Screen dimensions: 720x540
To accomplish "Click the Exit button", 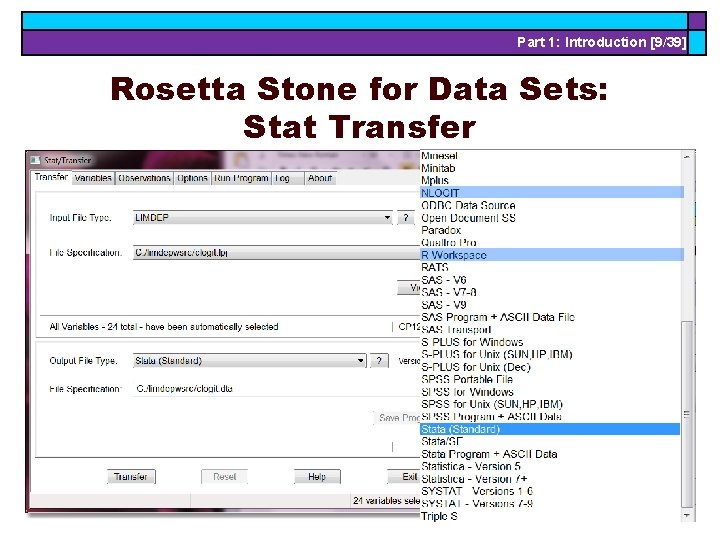I will pos(404,477).
